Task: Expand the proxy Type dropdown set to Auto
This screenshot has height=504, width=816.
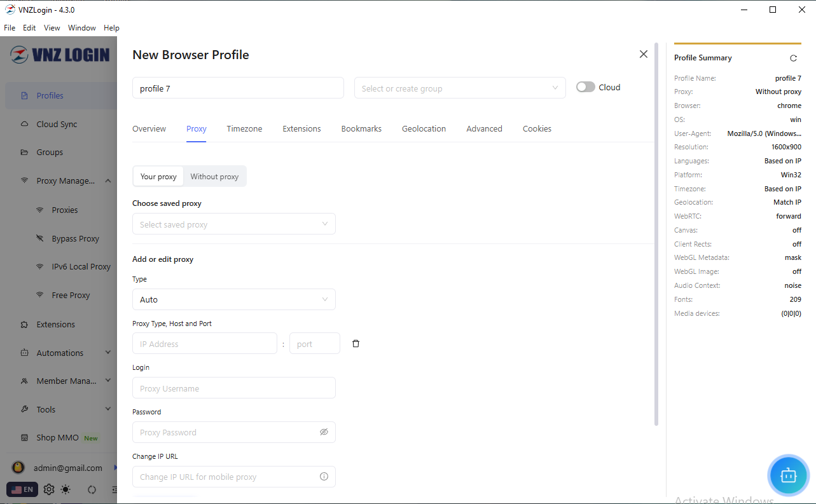Action: [x=233, y=299]
